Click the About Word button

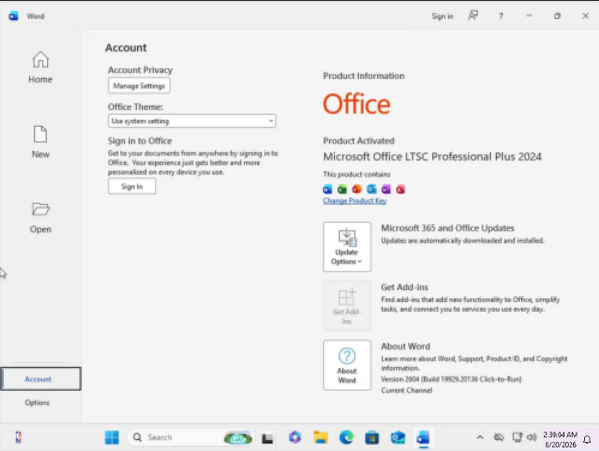(347, 365)
